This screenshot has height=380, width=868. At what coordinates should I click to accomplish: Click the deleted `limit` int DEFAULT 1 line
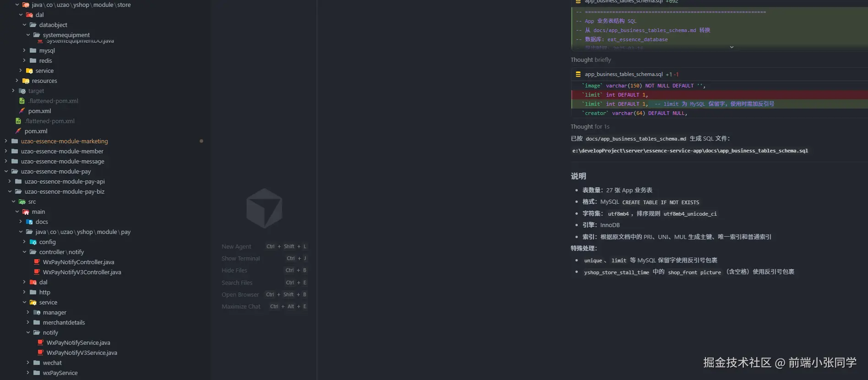coord(720,95)
